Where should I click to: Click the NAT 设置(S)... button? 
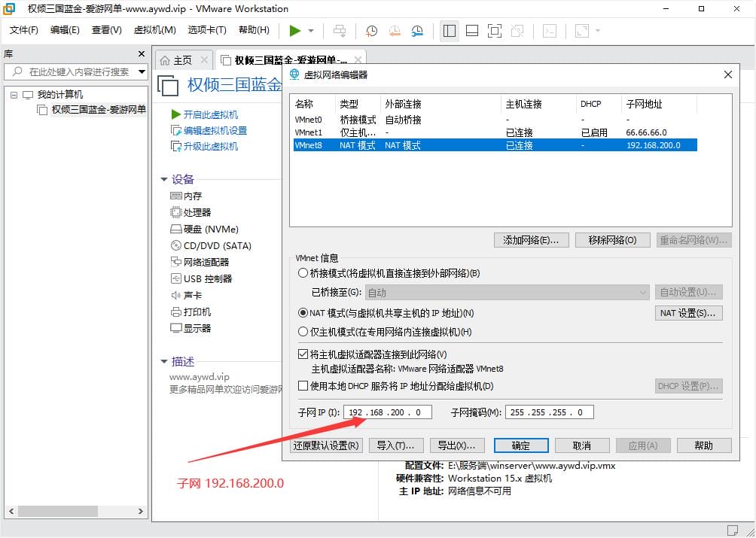click(x=689, y=313)
